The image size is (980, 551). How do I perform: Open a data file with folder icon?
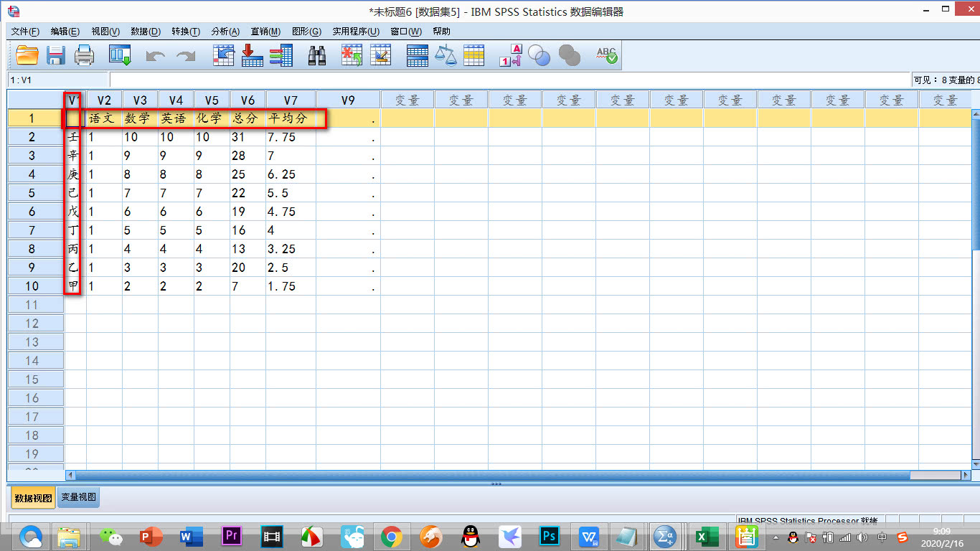27,55
